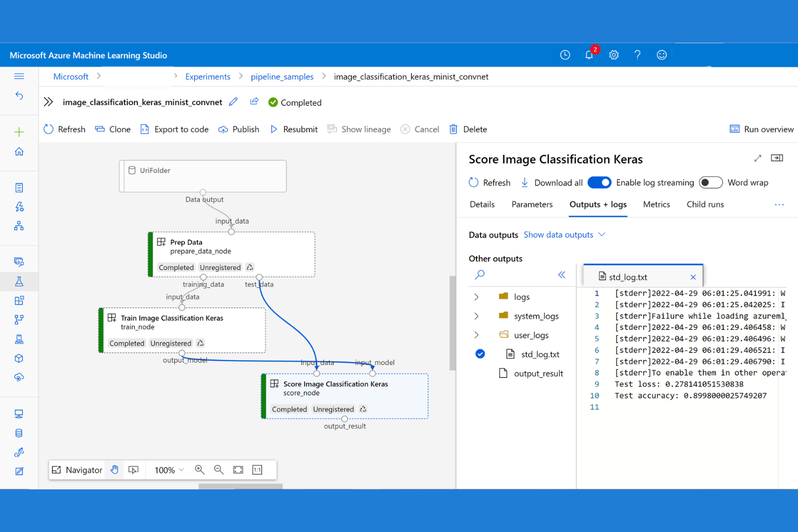This screenshot has height=532, width=798.
Task: Switch to the Child runs tab
Action: tap(705, 204)
